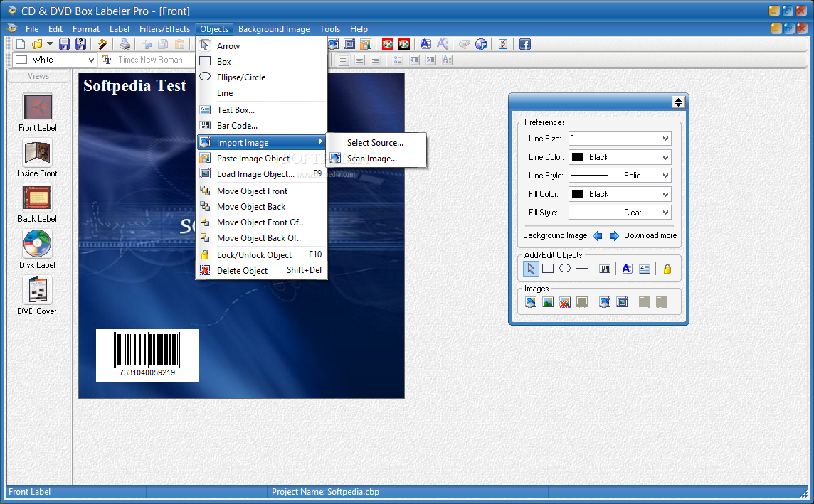Viewport: 814px width, 504px height.
Task: Click the Save As floppy with question mark
Action: coord(80,44)
